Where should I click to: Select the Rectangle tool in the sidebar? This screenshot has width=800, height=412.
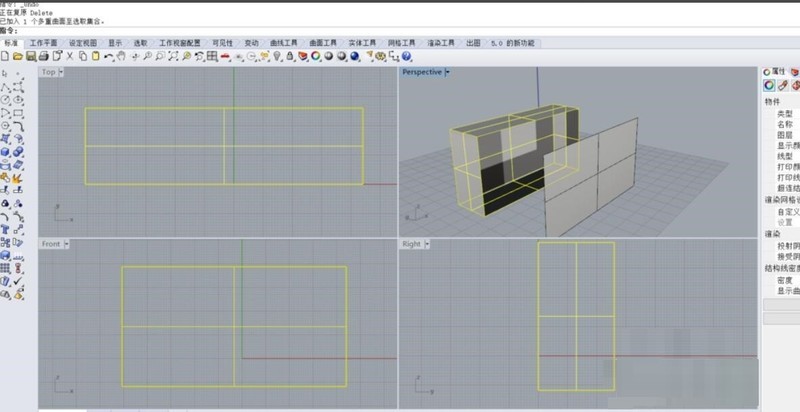click(x=18, y=113)
